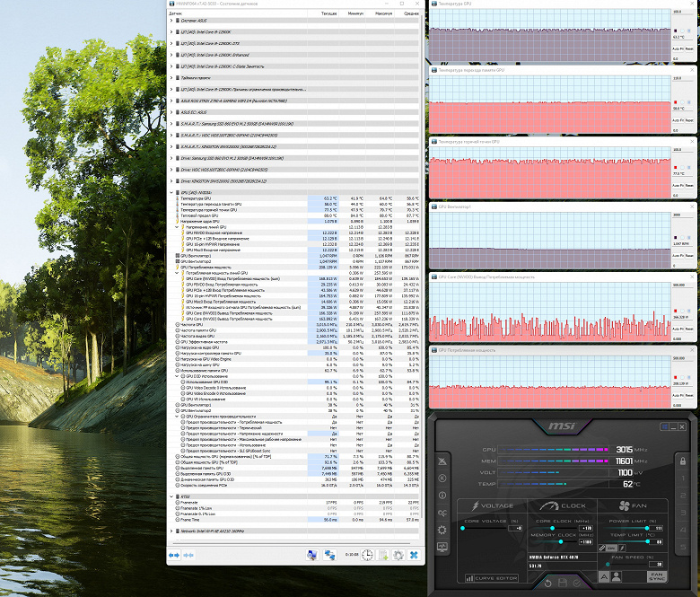
Task: Open the Curve Editor button
Action: [x=492, y=578]
